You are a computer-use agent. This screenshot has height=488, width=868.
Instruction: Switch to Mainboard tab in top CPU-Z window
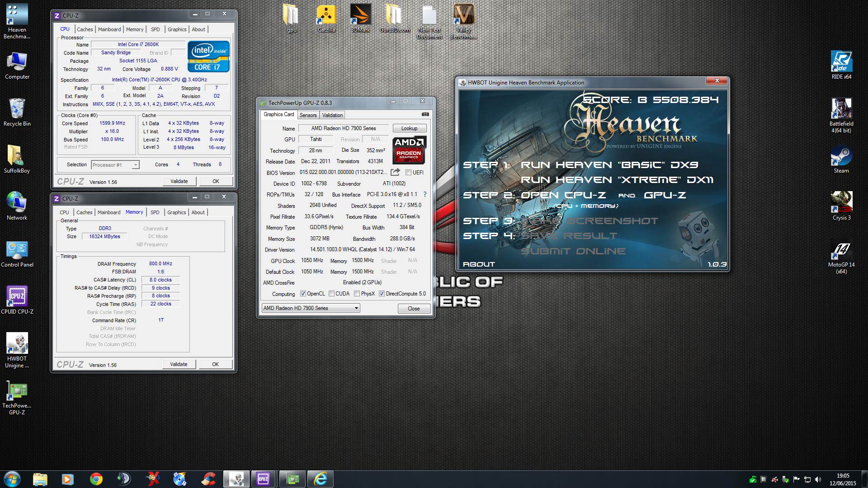tap(109, 29)
